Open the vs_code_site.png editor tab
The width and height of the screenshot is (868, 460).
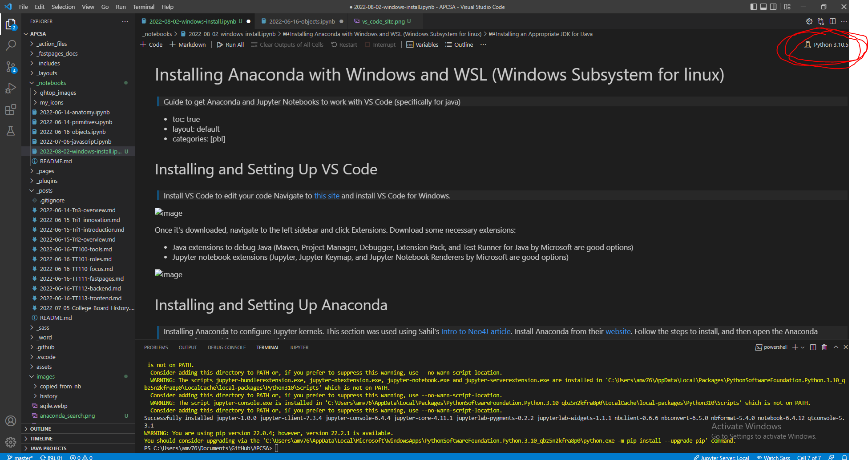[x=383, y=21]
